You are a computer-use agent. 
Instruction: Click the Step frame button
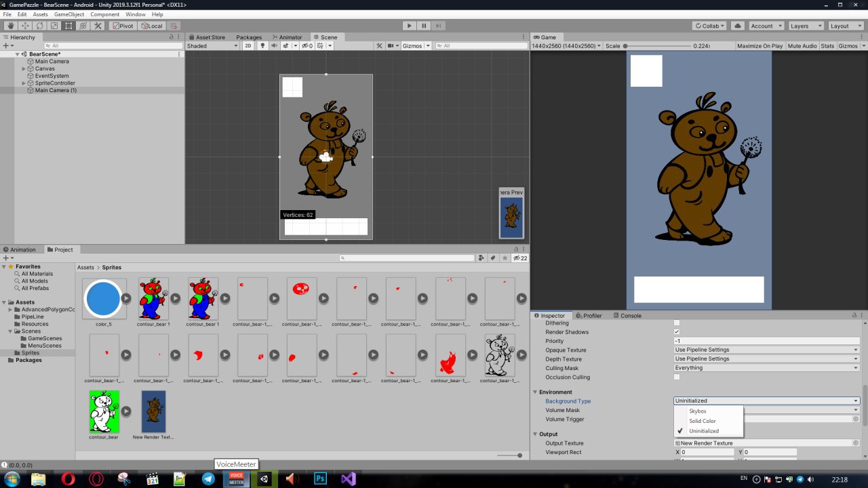[x=439, y=26]
